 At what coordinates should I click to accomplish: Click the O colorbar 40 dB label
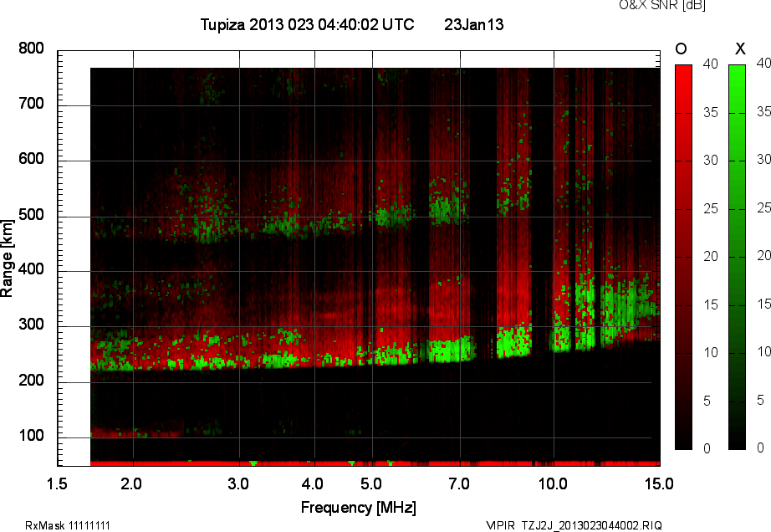pyautogui.click(x=711, y=64)
